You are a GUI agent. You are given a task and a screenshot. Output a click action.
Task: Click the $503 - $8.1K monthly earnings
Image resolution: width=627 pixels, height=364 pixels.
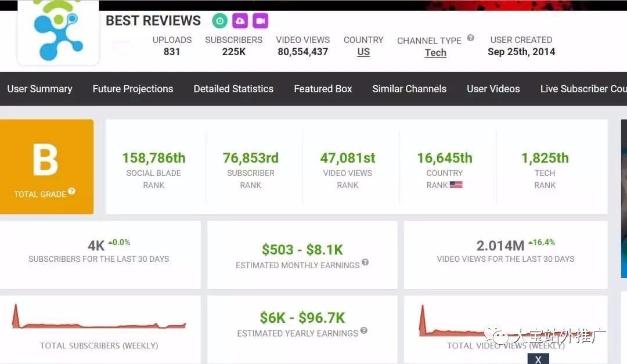[302, 250]
